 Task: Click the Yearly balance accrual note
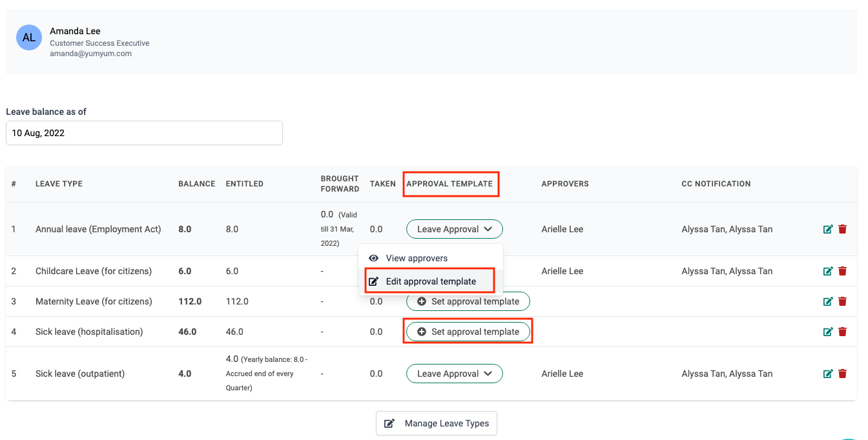click(x=267, y=374)
